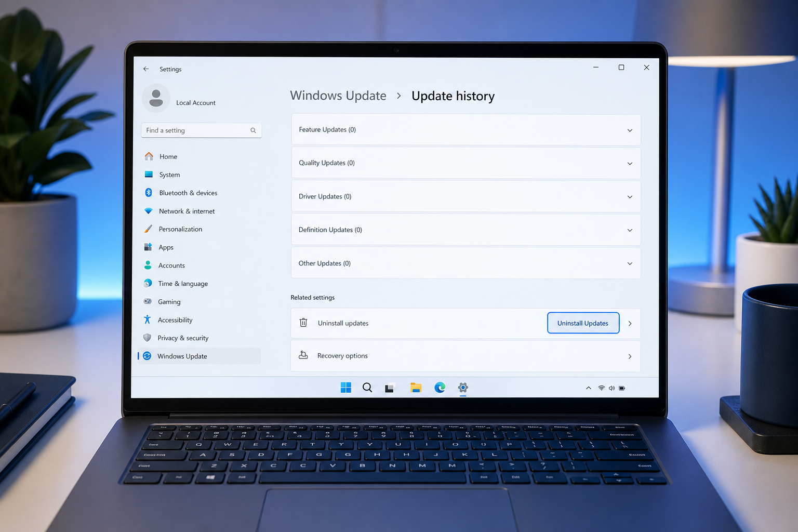
Task: Click the Settings window title text
Action: tap(170, 69)
